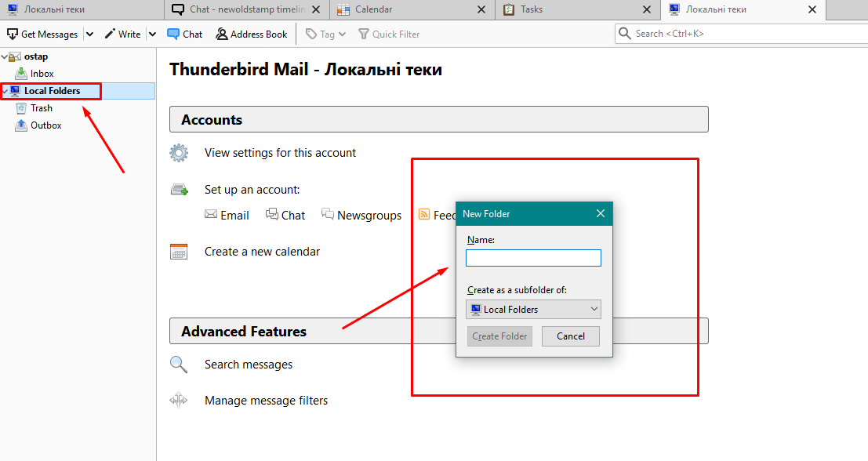The image size is (868, 461).
Task: Click the Local Folders computer icon in tree
Action: [x=16, y=91]
